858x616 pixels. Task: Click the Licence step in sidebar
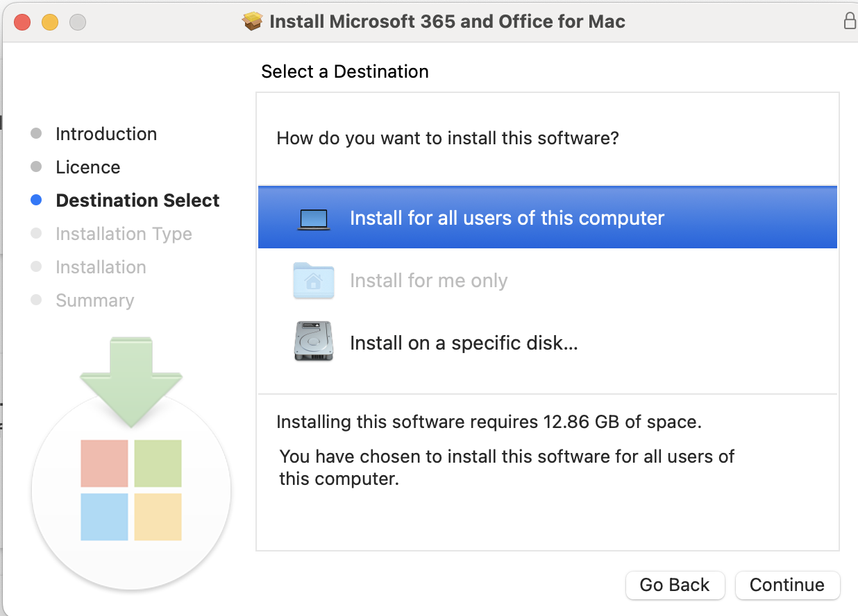point(87,167)
